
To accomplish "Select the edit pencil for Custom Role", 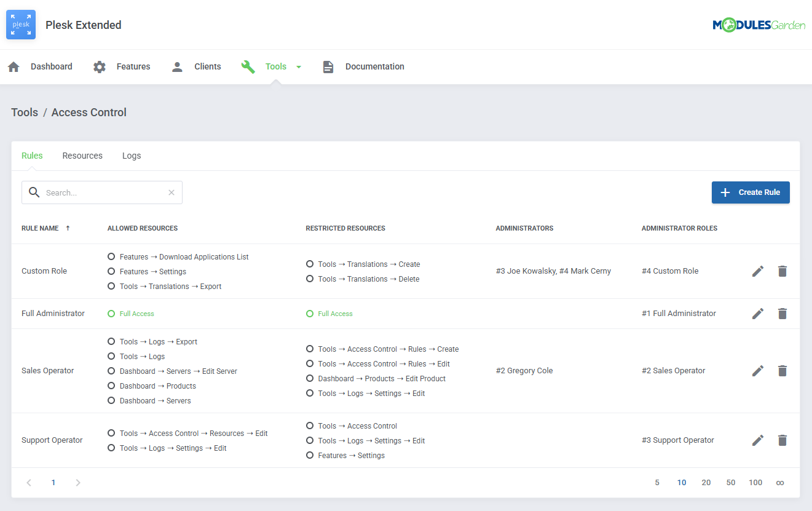I will tap(758, 271).
